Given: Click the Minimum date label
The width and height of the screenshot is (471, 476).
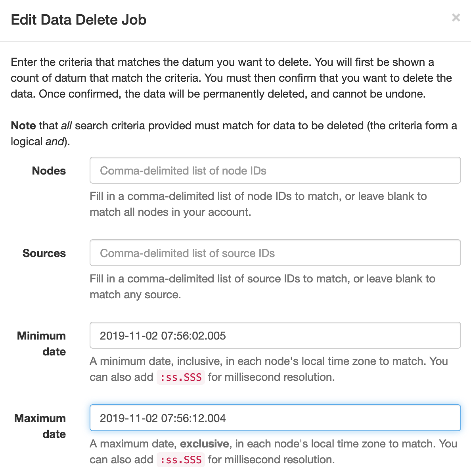Looking at the screenshot, I should pyautogui.click(x=41, y=344).
